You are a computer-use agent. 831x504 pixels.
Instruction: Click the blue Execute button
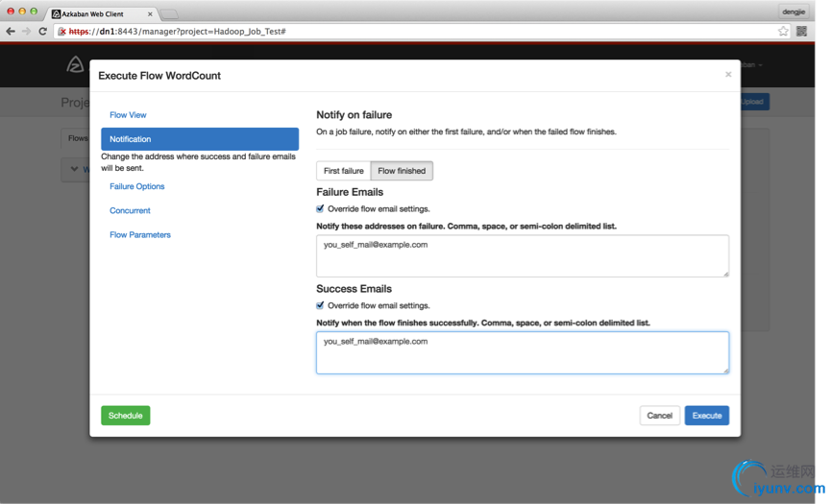[x=706, y=416]
